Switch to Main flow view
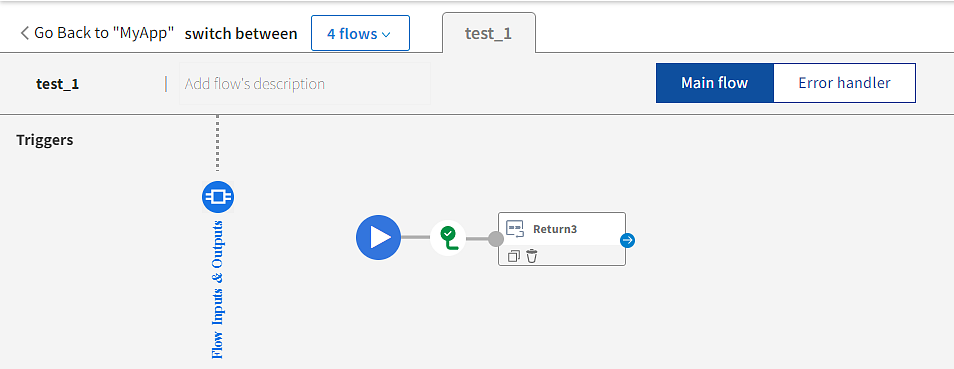The width and height of the screenshot is (954, 369). pyautogui.click(x=714, y=83)
